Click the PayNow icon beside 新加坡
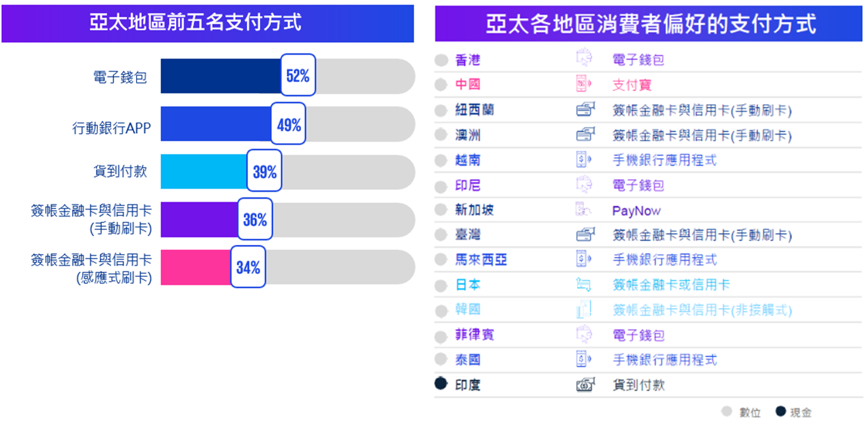Screen dimensions: 868x426 click(x=583, y=210)
